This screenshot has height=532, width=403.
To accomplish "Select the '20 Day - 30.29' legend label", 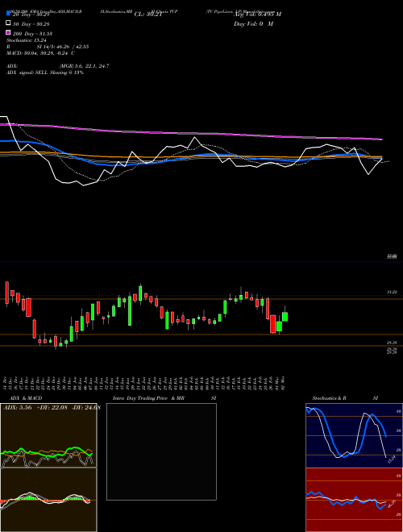I will 31,15.
